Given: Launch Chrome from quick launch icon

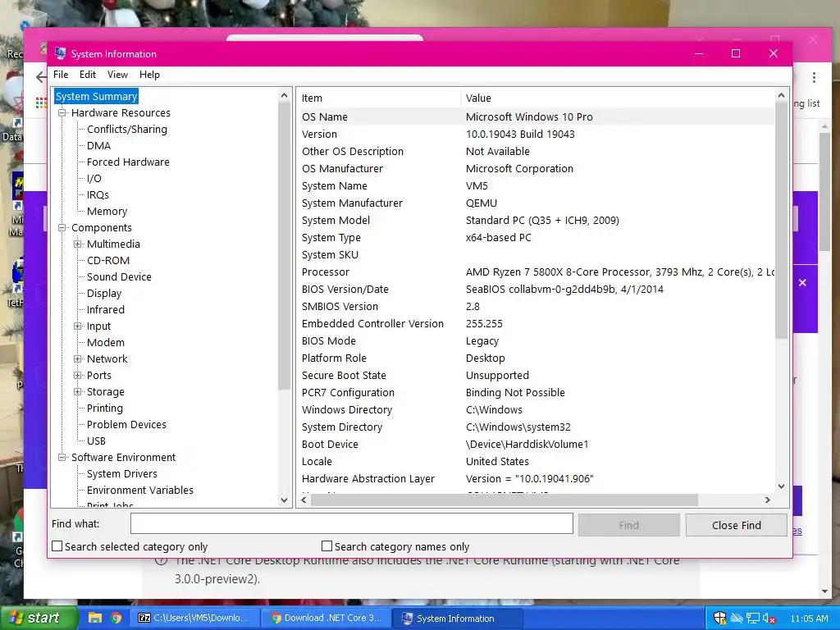Looking at the screenshot, I should [116, 618].
